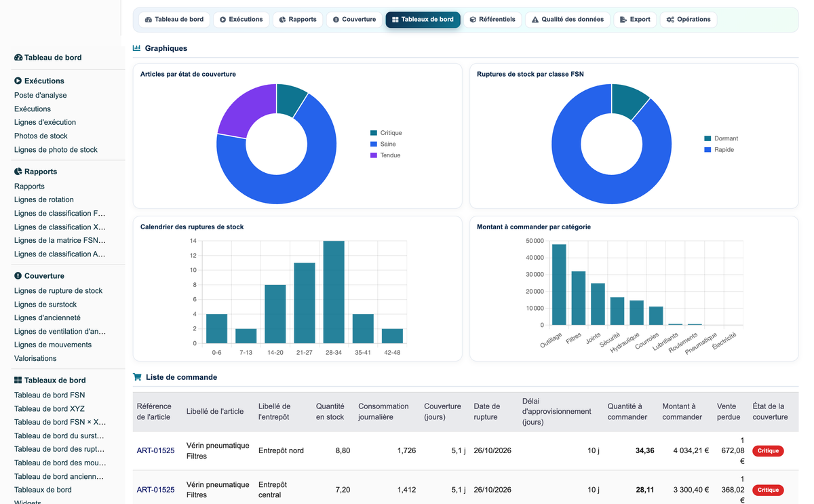Click the pie chart icon beside sidebar Rapports

tap(18, 172)
